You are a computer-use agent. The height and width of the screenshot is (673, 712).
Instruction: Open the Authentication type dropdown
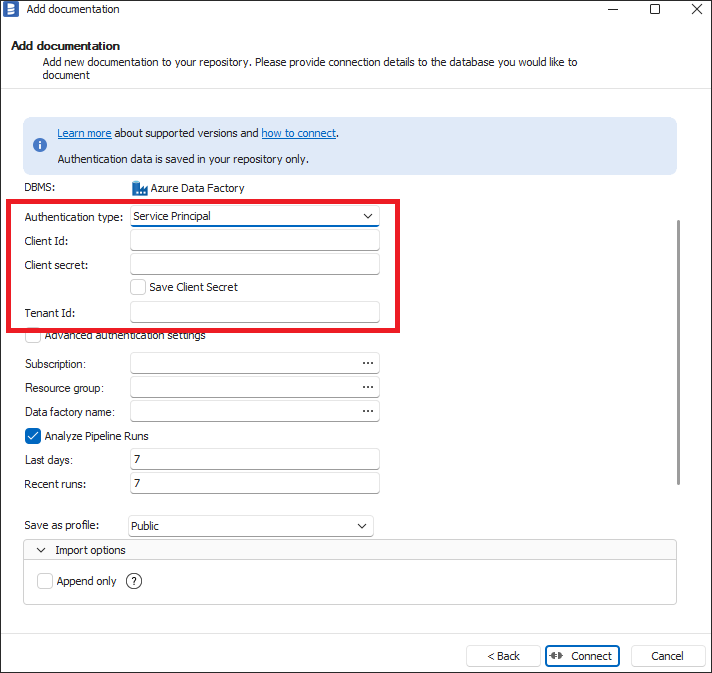pos(255,216)
